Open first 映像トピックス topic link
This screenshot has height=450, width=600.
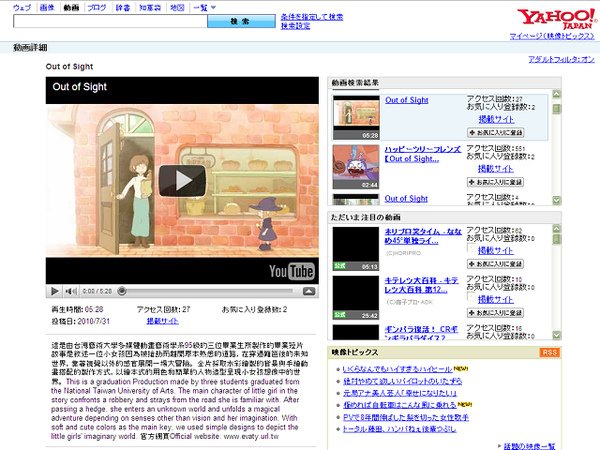(397, 369)
